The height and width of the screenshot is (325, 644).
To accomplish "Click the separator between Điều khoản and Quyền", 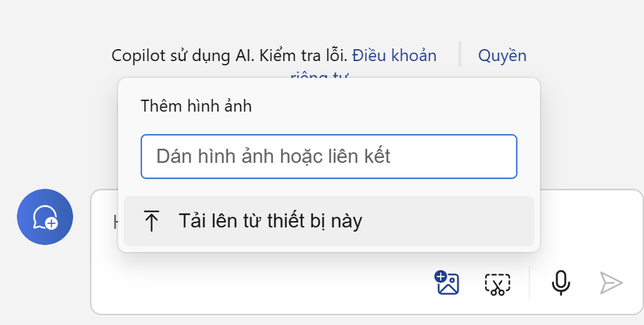I will coord(459,54).
